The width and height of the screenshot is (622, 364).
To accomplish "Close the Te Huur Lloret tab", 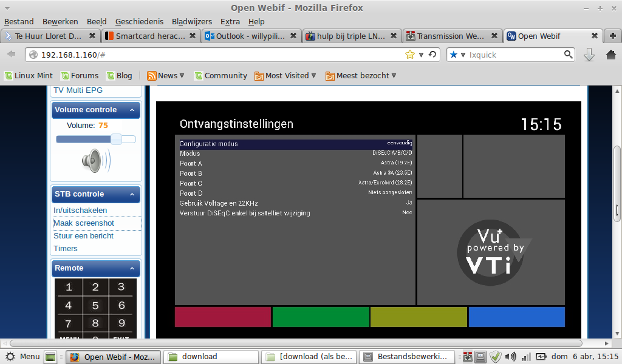I will pyautogui.click(x=92, y=36).
